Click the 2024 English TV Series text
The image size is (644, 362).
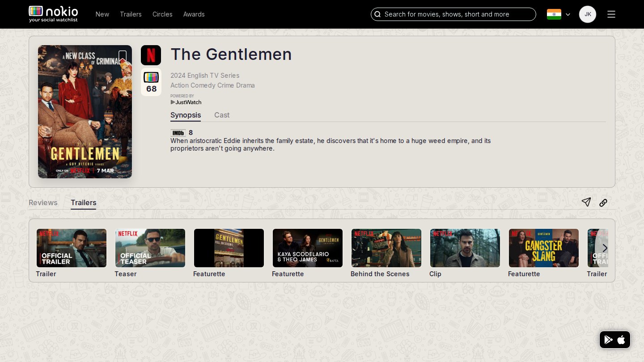[205, 76]
